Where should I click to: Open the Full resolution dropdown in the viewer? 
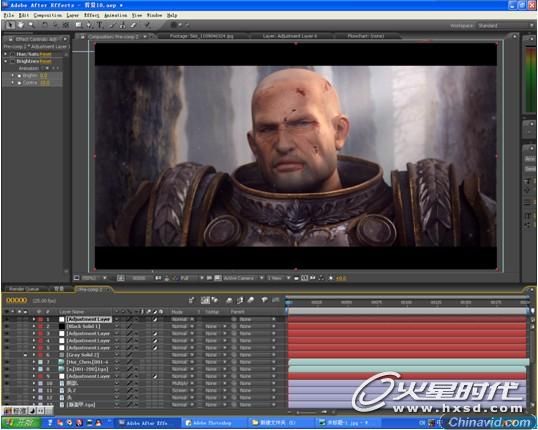pos(192,278)
